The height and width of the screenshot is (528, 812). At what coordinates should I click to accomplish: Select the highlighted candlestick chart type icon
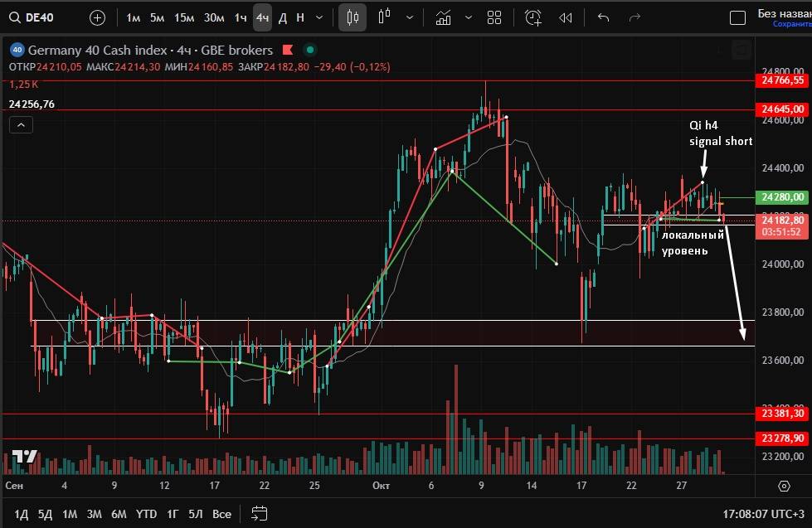click(353, 17)
